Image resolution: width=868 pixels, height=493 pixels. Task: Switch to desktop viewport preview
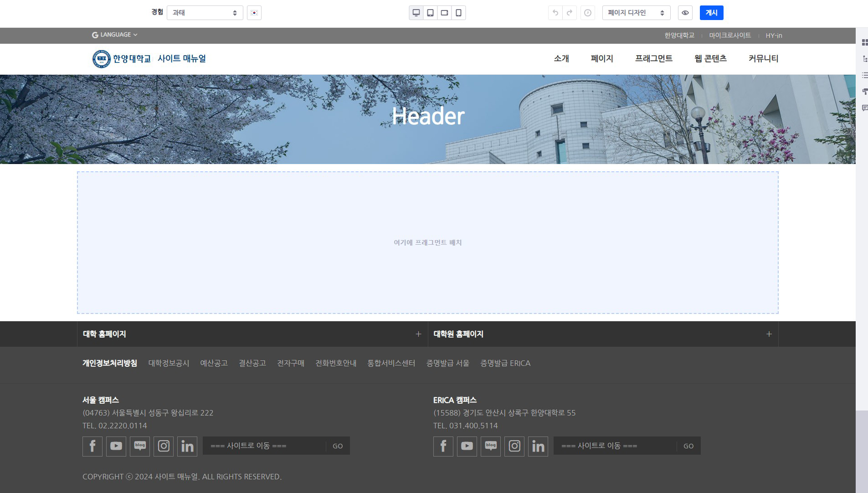click(x=416, y=13)
